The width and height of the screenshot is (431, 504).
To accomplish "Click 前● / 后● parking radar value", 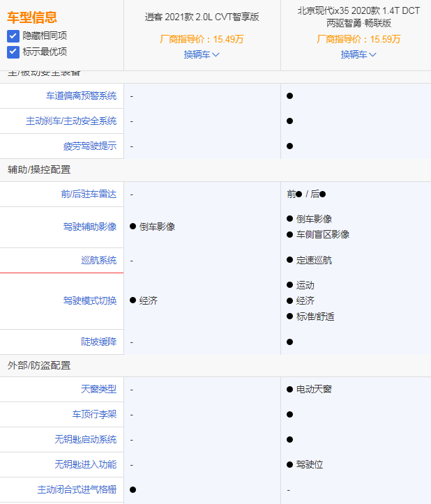I will click(306, 194).
